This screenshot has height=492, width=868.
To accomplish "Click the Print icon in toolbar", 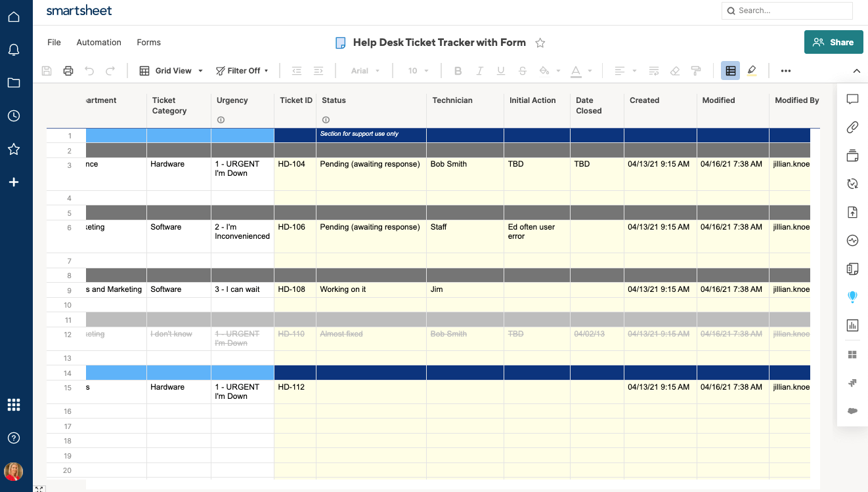I will (68, 71).
